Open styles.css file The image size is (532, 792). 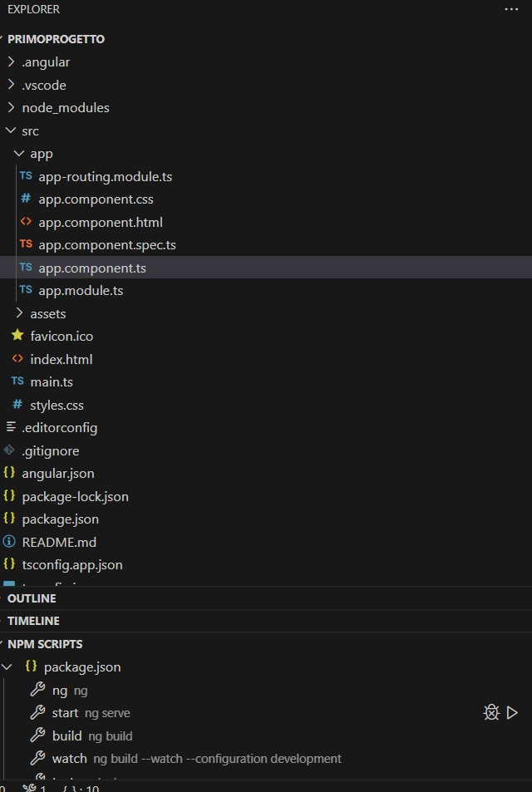(57, 405)
